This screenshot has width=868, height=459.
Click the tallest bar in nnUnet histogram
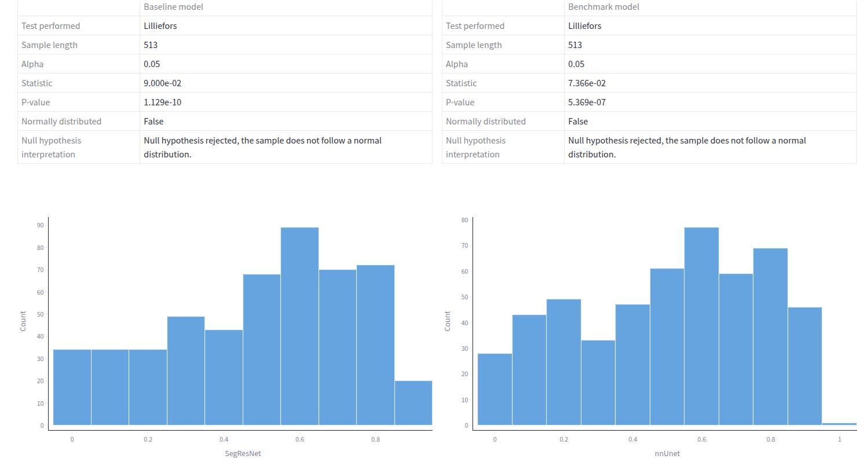tap(701, 326)
